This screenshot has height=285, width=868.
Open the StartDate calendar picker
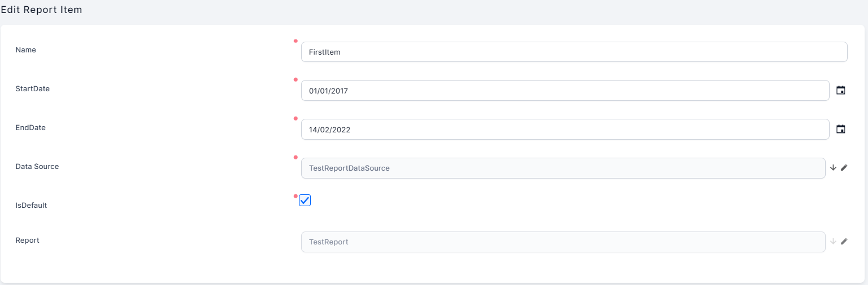[840, 91]
